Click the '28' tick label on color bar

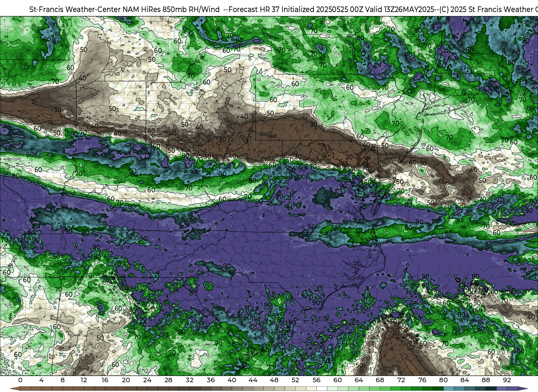[x=168, y=380]
